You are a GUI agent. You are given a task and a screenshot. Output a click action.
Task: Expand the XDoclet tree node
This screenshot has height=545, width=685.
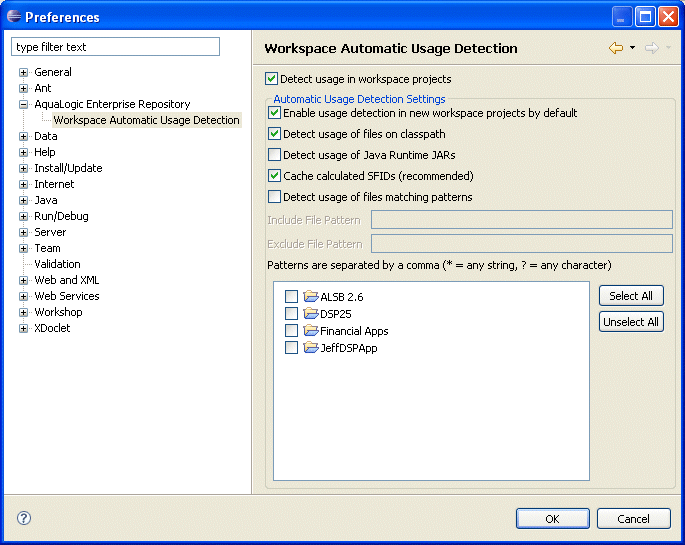click(x=24, y=328)
